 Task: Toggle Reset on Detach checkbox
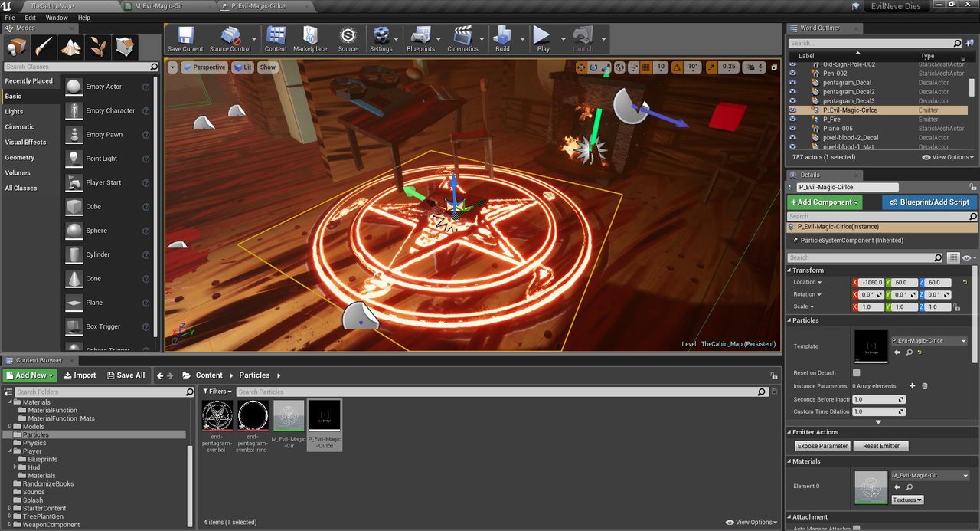point(857,373)
